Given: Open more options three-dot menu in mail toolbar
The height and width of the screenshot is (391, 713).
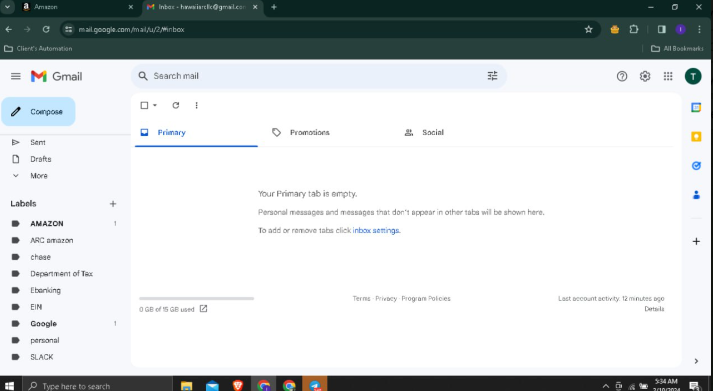Looking at the screenshot, I should [x=196, y=105].
